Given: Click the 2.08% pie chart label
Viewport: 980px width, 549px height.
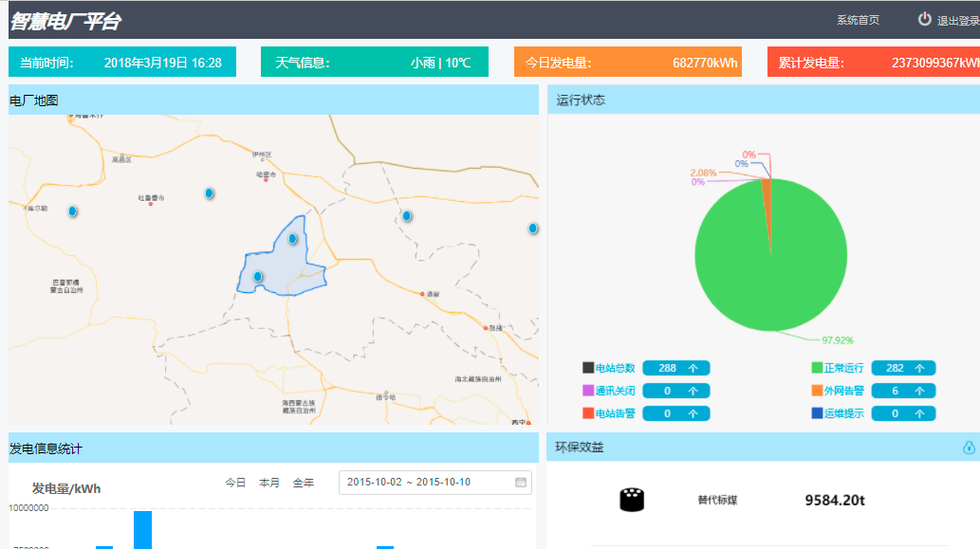Looking at the screenshot, I should (703, 173).
